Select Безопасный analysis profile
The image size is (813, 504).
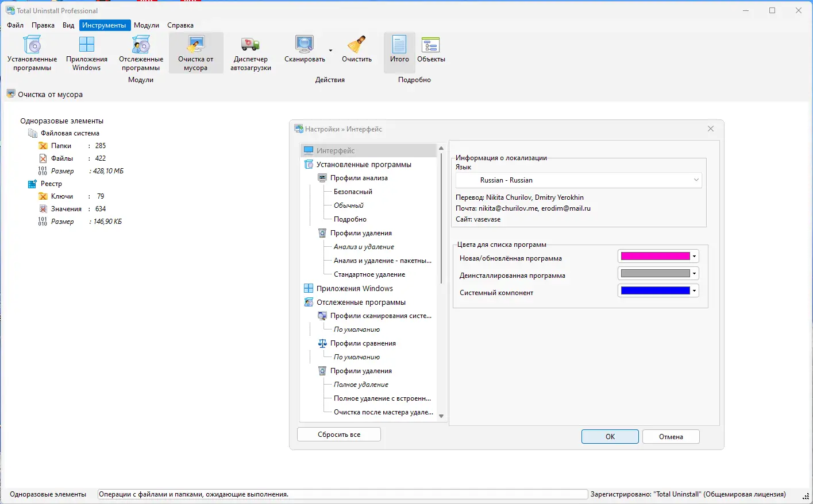point(353,192)
